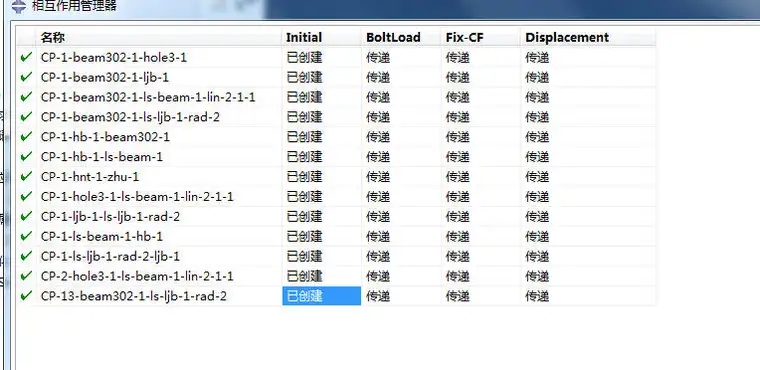Screen dimensions: 760x370
Task: Toggle green checkmark for CP-1-beam302-1-ls-beam-1-lin-2-1-1
Action: tap(26, 97)
